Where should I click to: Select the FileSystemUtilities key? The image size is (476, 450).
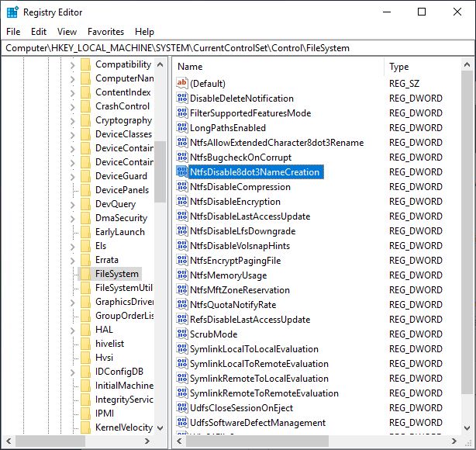(x=124, y=287)
